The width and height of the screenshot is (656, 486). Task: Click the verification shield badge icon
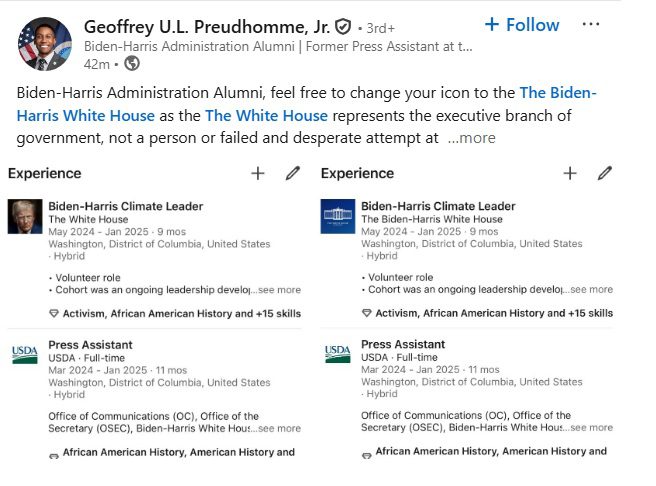pyautogui.click(x=343, y=27)
